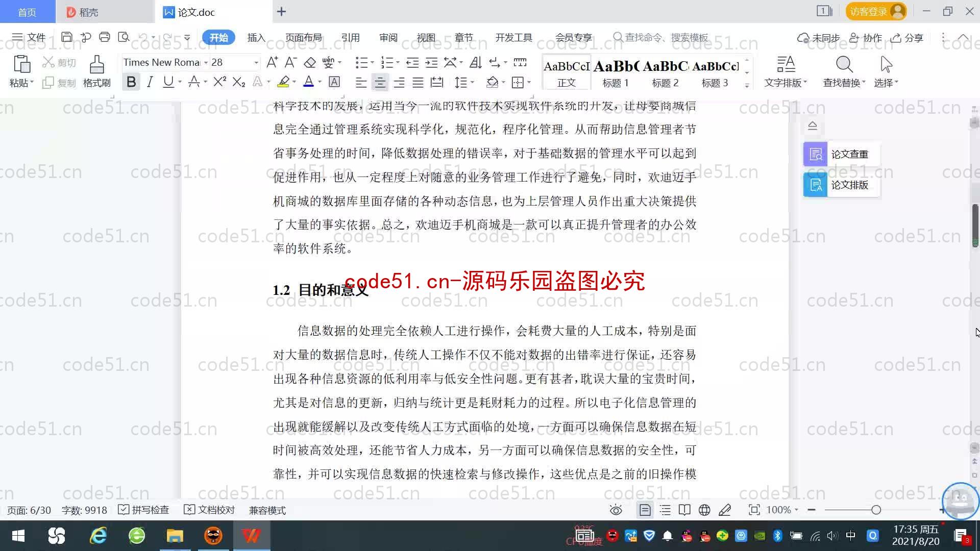This screenshot has height=551, width=980.
Task: Select the text highlight color icon
Action: 283,82
